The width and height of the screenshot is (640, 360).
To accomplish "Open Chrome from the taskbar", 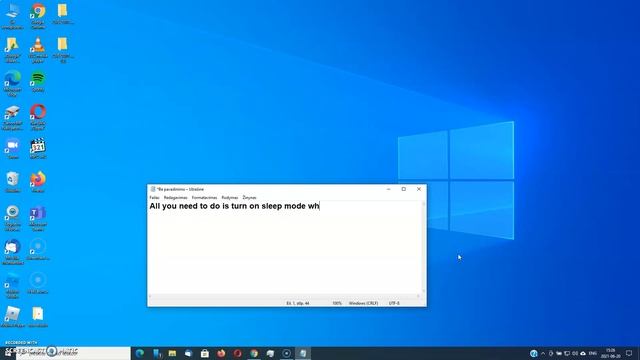I will [x=254, y=353].
